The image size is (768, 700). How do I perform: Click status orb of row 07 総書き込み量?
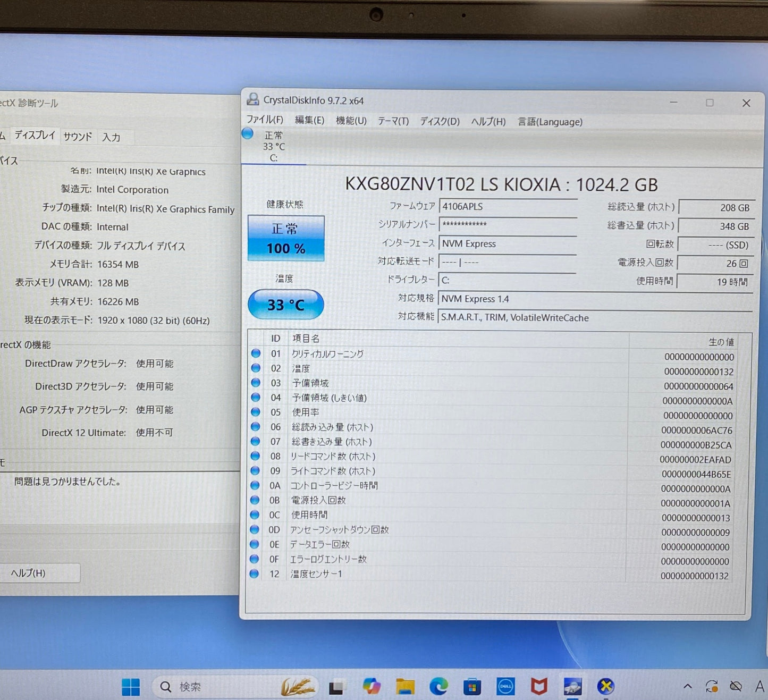256,441
